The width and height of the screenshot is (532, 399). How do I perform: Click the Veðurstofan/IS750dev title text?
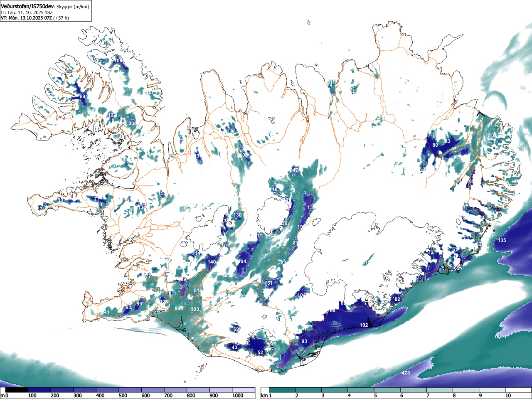click(x=27, y=6)
